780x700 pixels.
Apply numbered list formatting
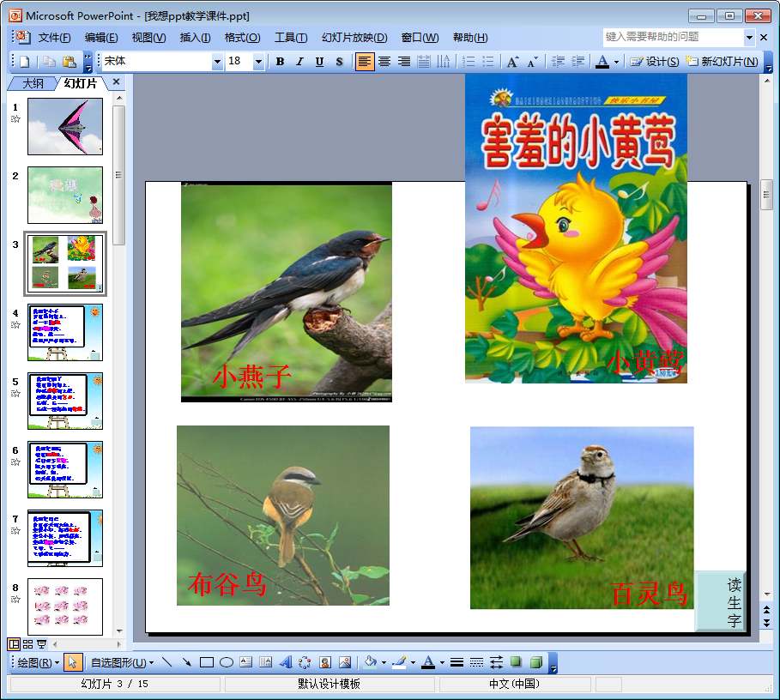pyautogui.click(x=469, y=62)
